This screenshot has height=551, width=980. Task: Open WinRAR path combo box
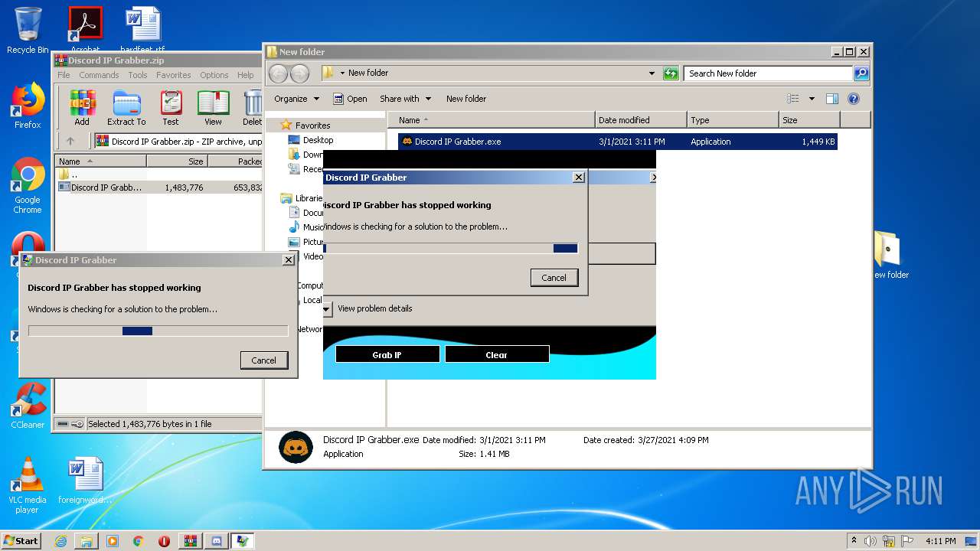pos(179,141)
